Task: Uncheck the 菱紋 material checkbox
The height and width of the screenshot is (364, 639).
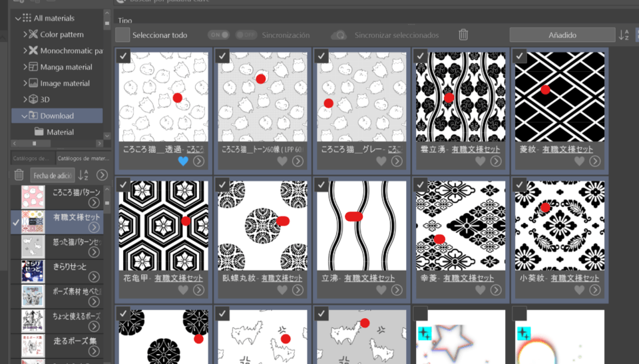Action: click(x=521, y=56)
